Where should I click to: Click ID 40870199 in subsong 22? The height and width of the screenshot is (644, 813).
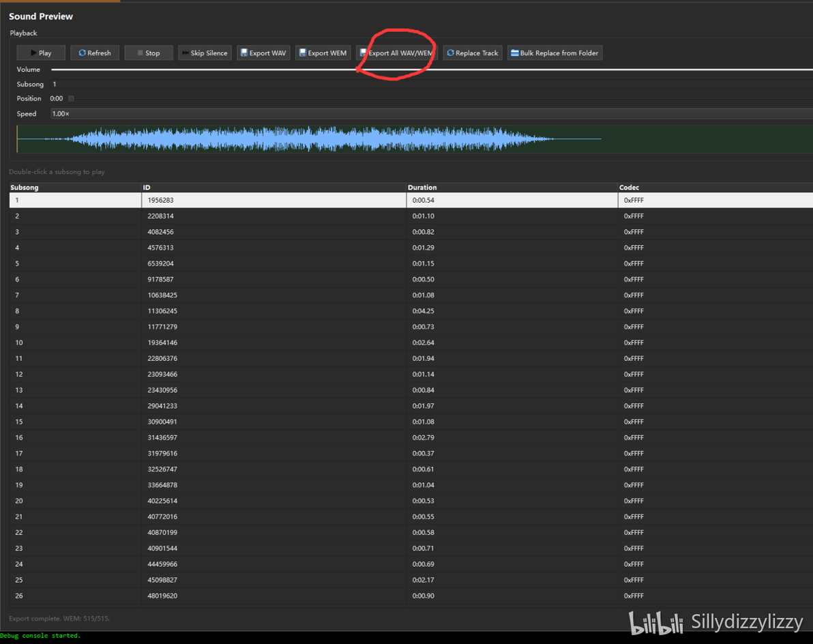(162, 533)
